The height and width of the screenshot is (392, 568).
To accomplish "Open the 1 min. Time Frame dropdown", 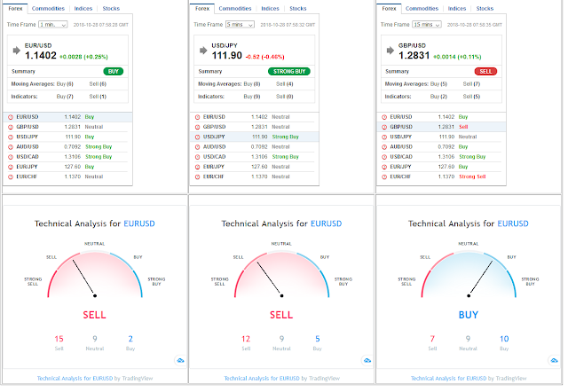I will click(53, 25).
